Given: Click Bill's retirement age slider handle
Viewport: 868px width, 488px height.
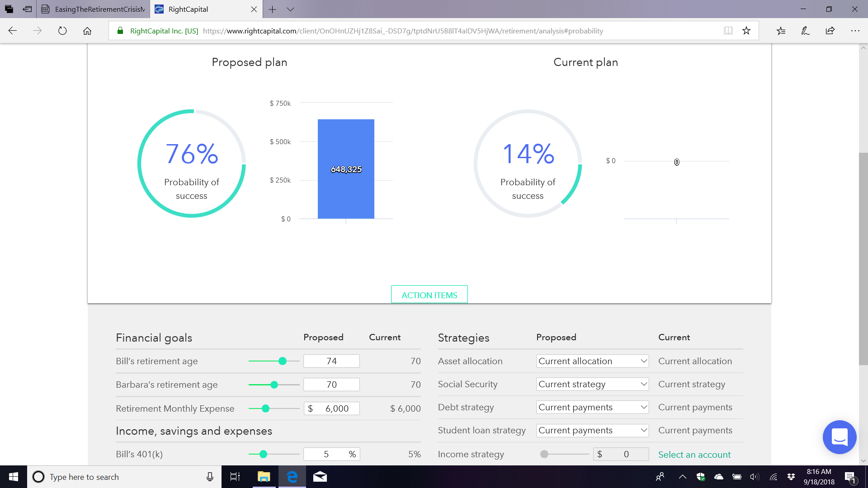Looking at the screenshot, I should coord(283,361).
